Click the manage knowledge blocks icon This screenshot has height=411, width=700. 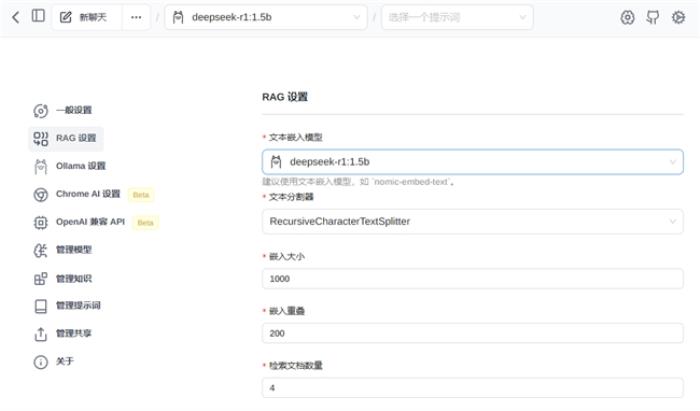pyautogui.click(x=41, y=279)
